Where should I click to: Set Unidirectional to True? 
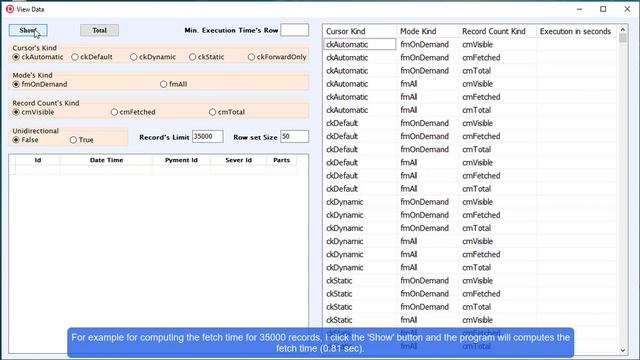pos(82,140)
